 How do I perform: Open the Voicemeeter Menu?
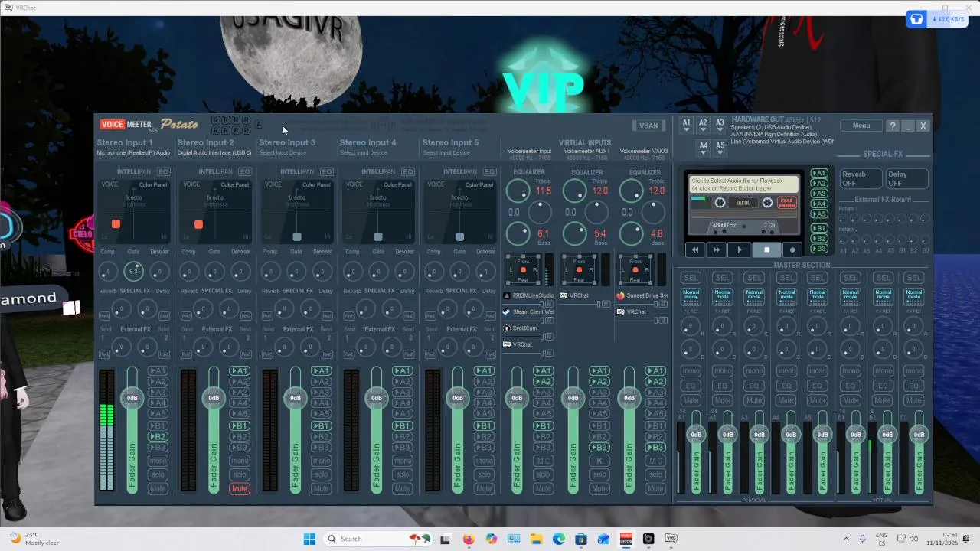coord(861,126)
